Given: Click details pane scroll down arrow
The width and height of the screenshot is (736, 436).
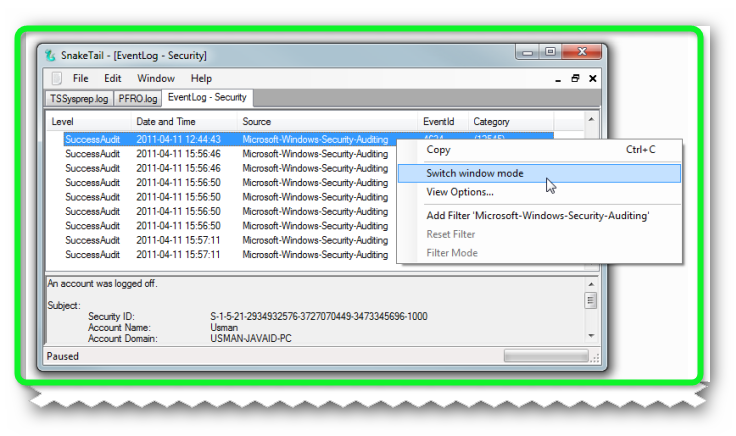Looking at the screenshot, I should pos(591,336).
